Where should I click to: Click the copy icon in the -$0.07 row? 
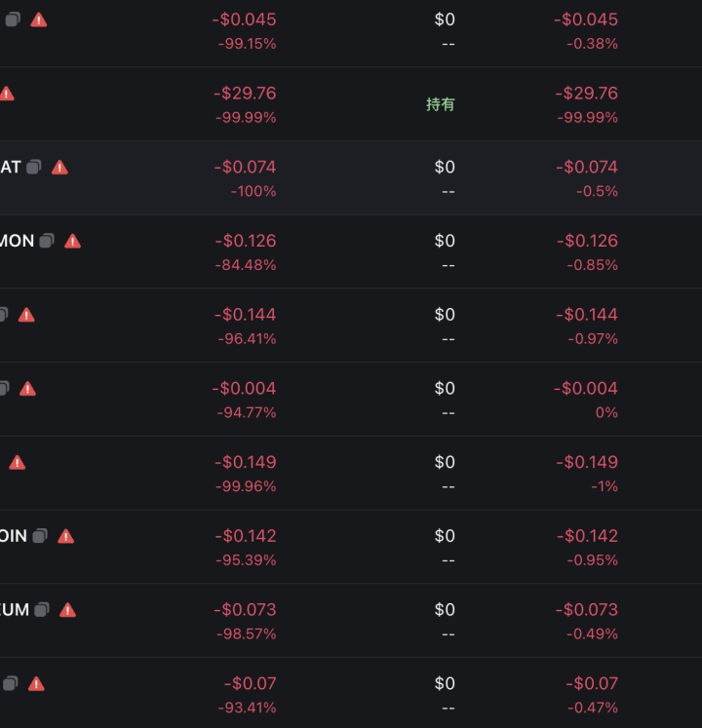click(x=10, y=683)
